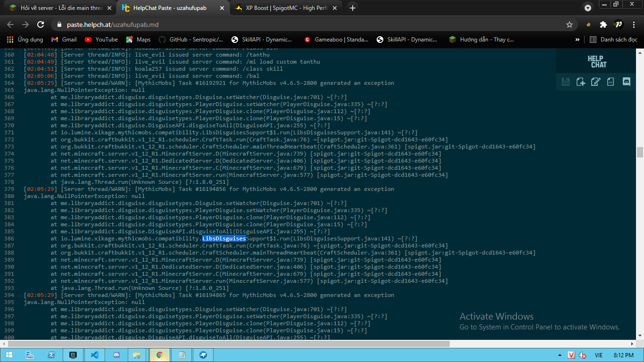Open Server Manager from the taskbar
The image size is (644, 362).
pos(30,355)
